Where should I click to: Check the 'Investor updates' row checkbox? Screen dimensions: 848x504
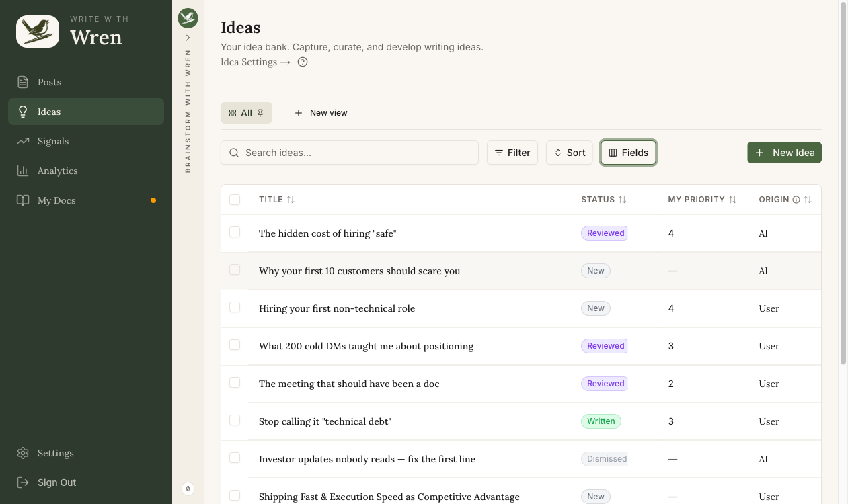click(235, 458)
